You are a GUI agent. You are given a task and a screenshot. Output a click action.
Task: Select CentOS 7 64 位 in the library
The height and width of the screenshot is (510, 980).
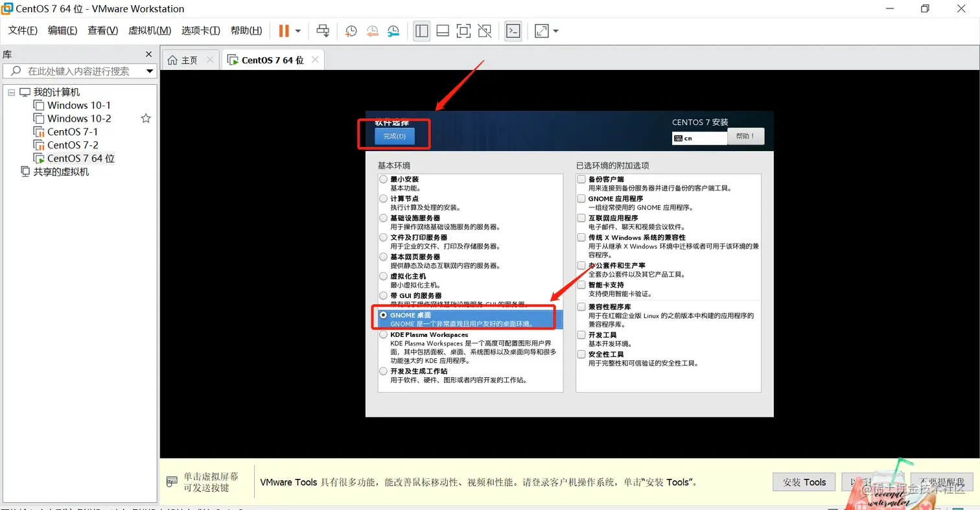click(x=73, y=158)
